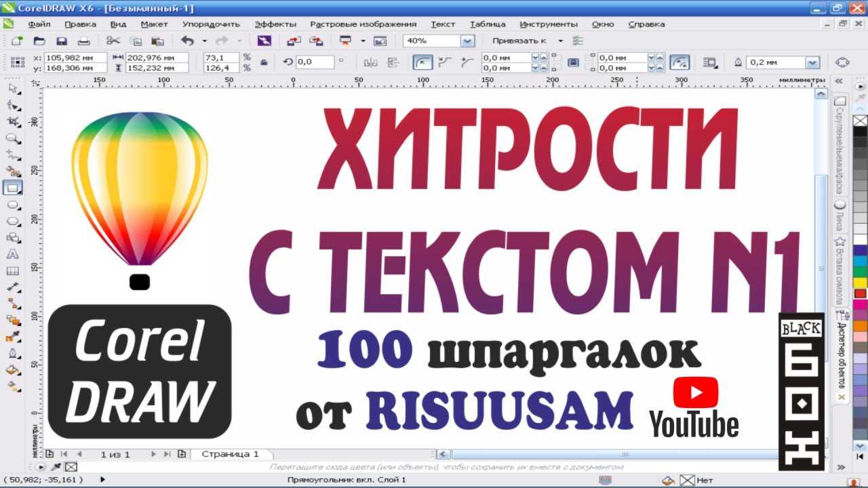
Task: Click the Export icon in the toolbar
Action: [316, 41]
